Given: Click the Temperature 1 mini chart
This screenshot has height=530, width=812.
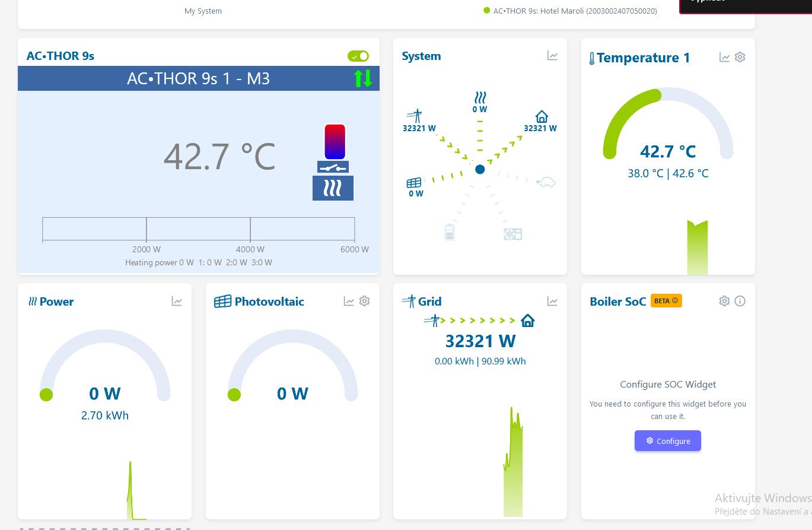Looking at the screenshot, I should point(698,247).
